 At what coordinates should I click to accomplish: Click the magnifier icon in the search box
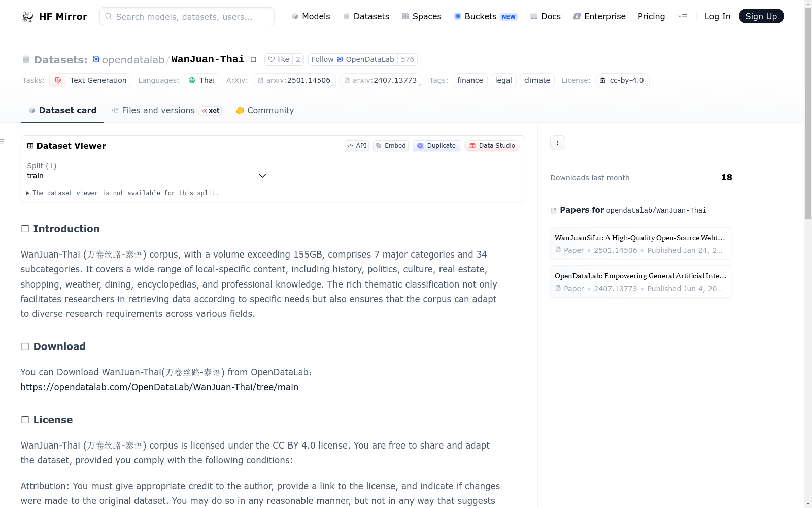click(x=109, y=16)
